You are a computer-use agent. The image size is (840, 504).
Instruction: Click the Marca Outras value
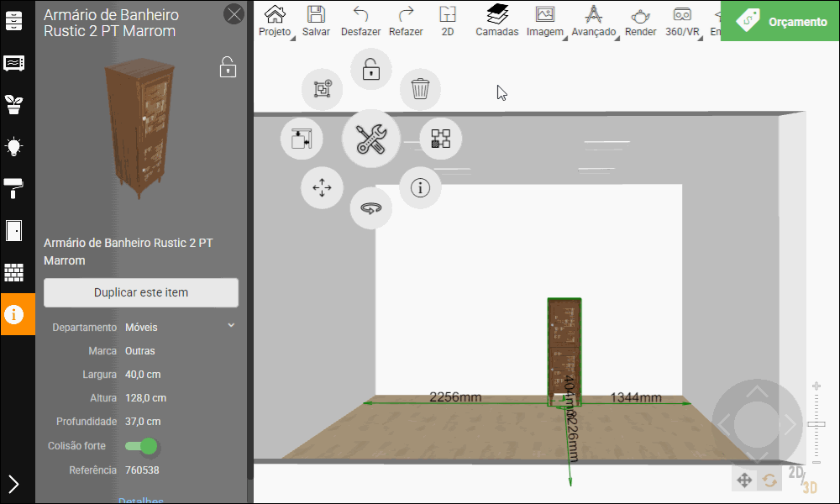[139, 351]
